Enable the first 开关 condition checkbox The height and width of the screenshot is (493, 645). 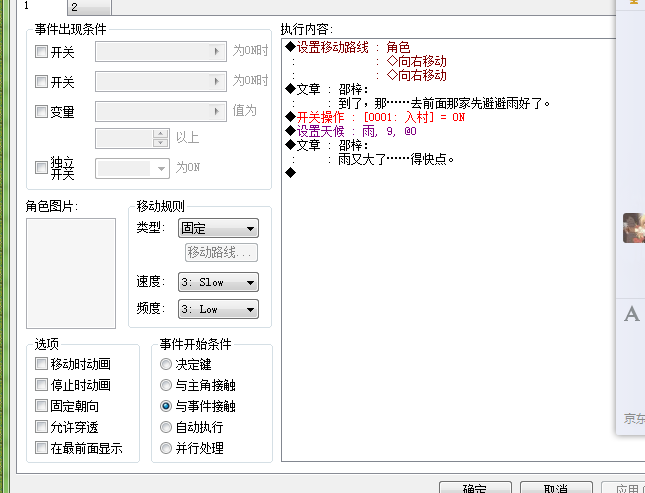pos(41,51)
